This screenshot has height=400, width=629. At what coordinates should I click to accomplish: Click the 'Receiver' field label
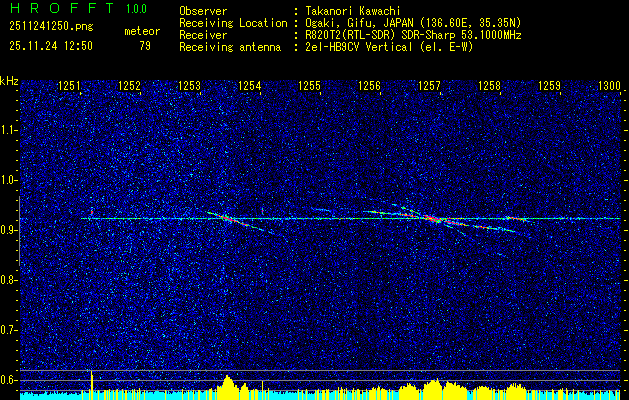(x=203, y=35)
